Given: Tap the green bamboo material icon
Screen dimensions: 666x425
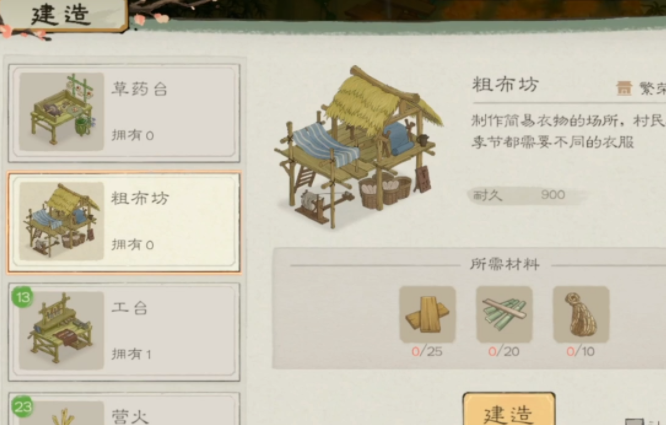Looking at the screenshot, I should [x=504, y=314].
